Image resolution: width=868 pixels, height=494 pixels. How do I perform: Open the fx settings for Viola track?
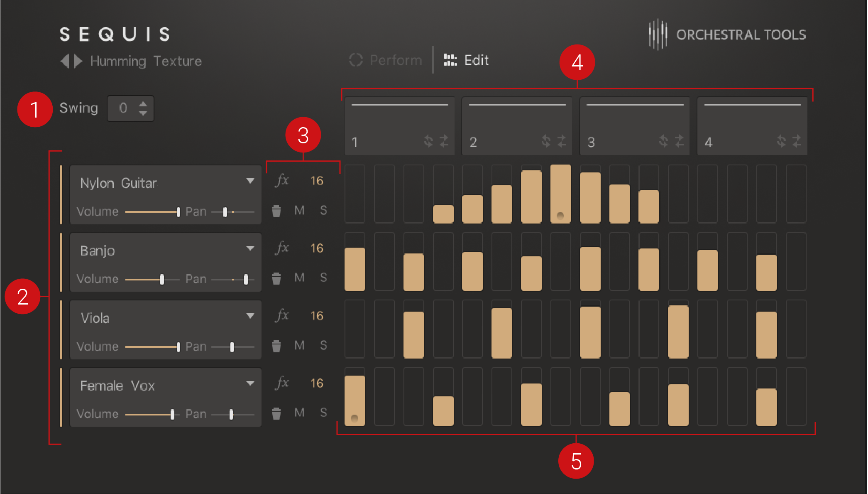(x=282, y=315)
